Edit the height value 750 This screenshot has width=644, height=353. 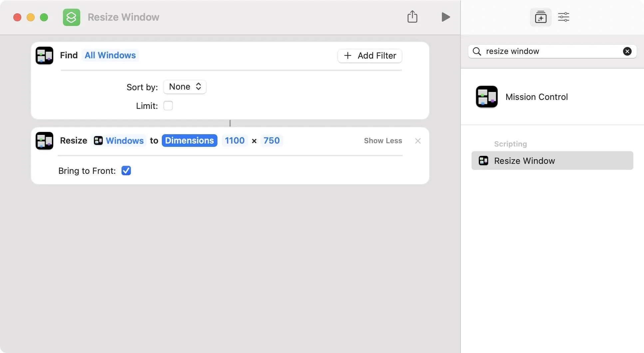(271, 141)
